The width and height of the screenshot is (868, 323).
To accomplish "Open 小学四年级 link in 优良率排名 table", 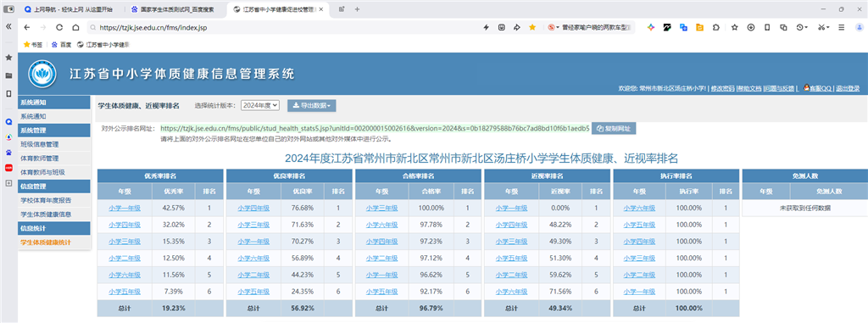I will pos(253,209).
